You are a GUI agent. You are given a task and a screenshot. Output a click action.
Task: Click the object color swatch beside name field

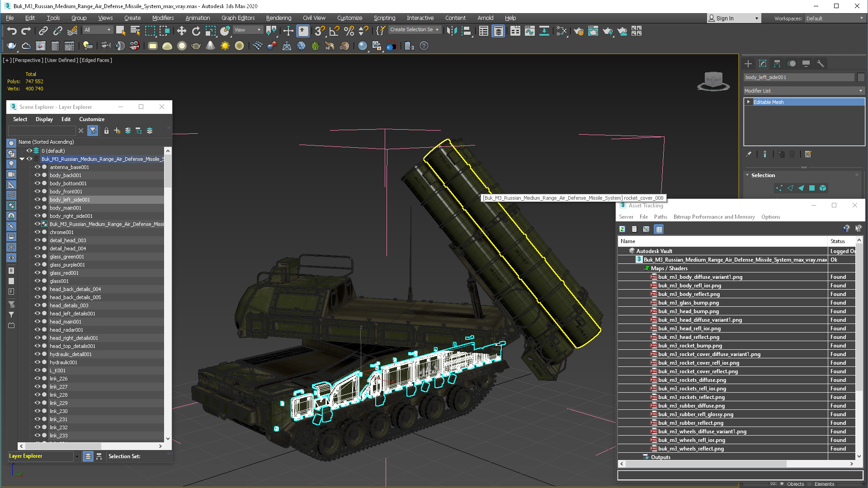point(861,77)
